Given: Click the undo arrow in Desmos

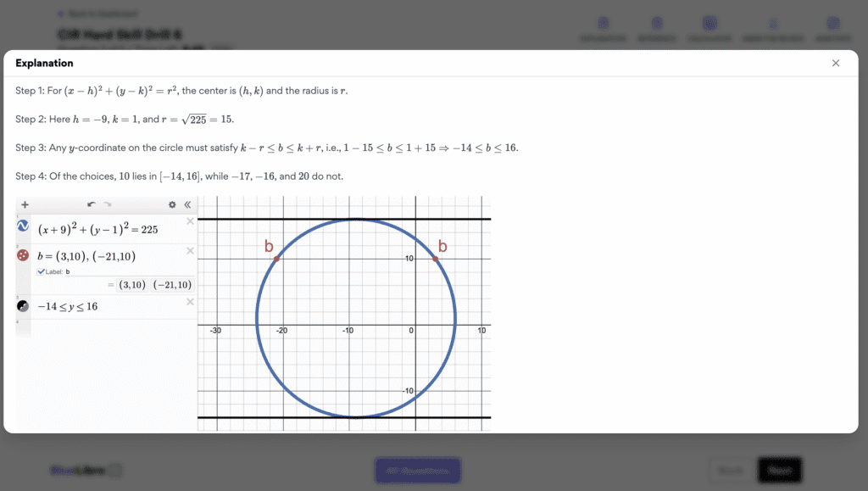Looking at the screenshot, I should point(92,204).
